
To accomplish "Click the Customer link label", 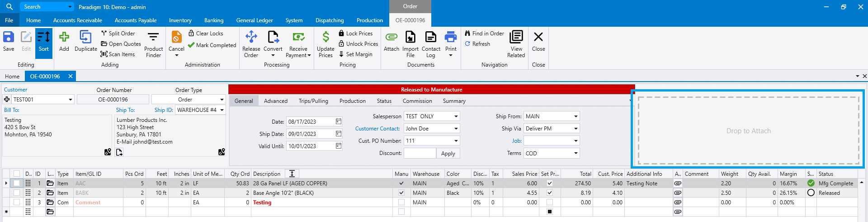I will pyautogui.click(x=16, y=90).
